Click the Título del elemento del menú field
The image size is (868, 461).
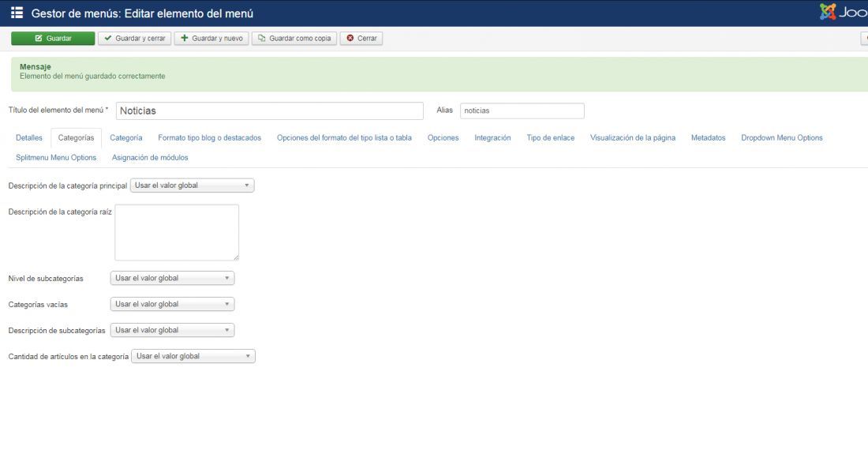270,111
